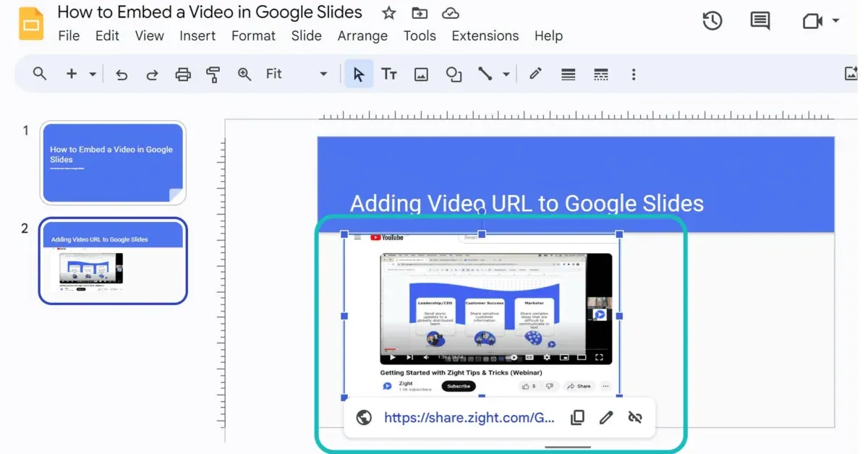Screen dimensions: 868x454
Task: Open the Format menu
Action: (x=253, y=36)
